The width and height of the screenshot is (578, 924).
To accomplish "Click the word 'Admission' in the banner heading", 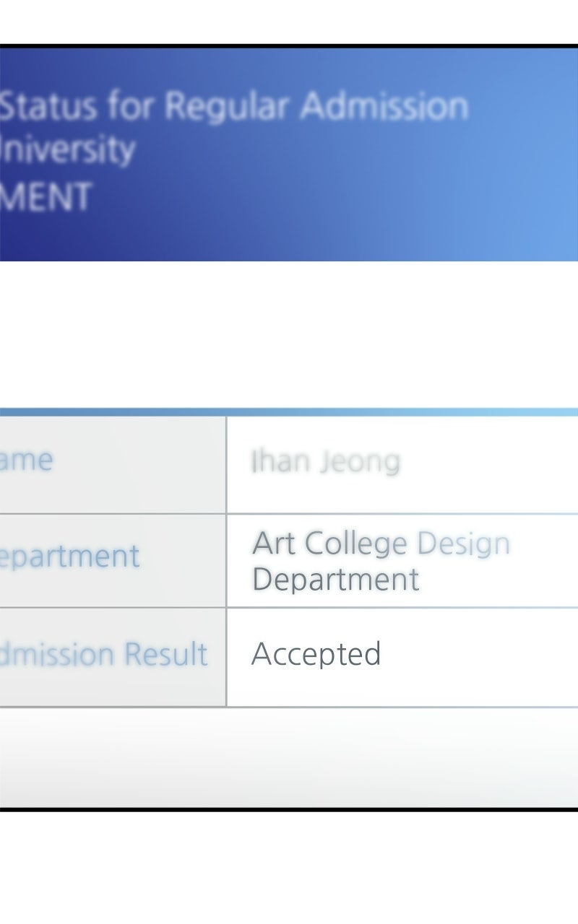I will click(384, 107).
